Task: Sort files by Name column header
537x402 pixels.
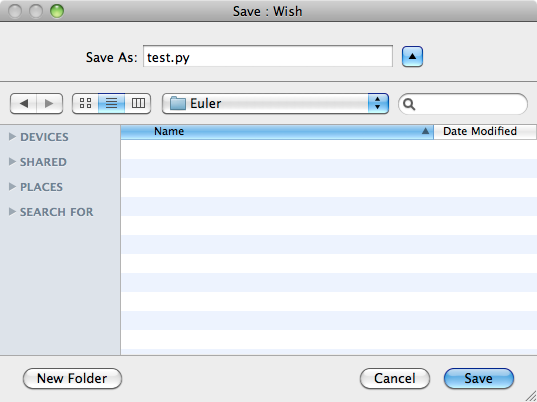Action: 277,132
